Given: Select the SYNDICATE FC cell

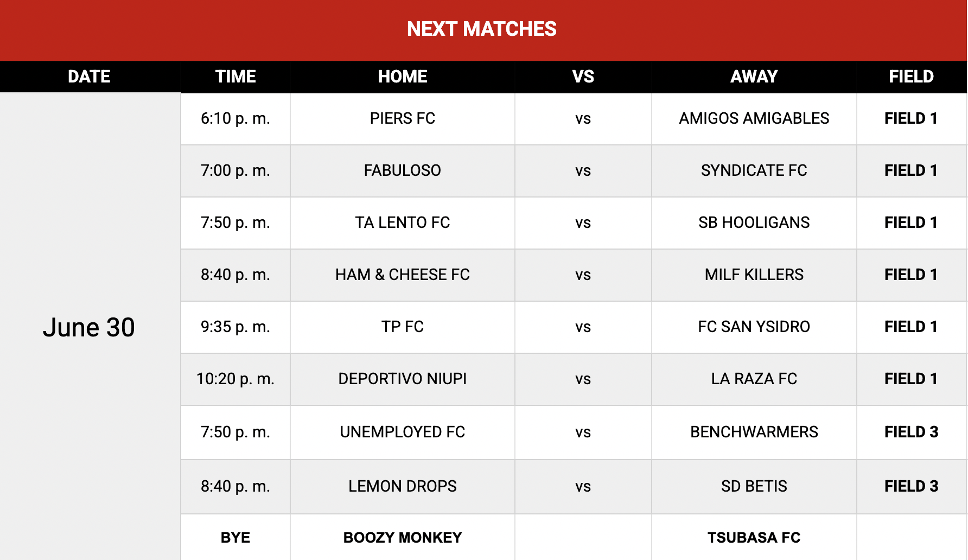Looking at the screenshot, I should pyautogui.click(x=754, y=171).
